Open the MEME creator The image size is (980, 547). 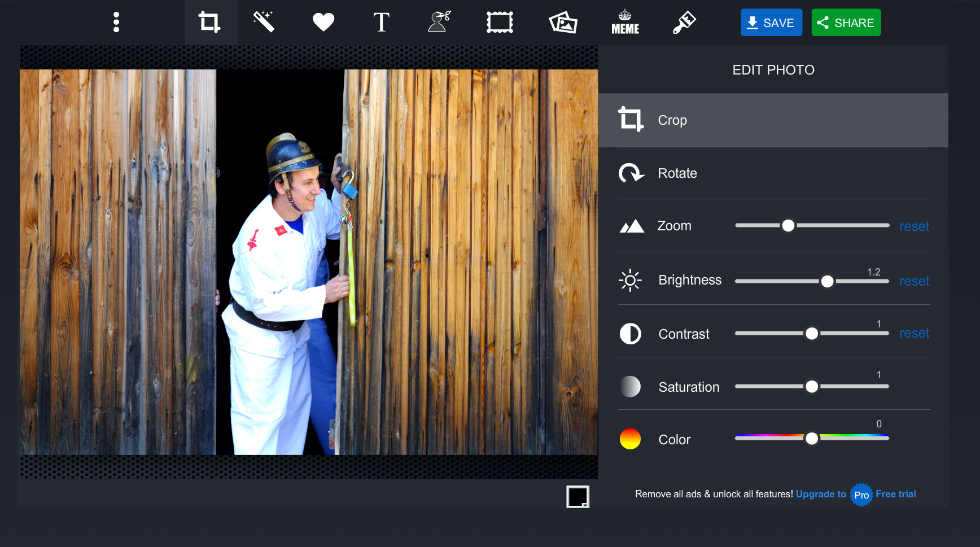coord(625,23)
